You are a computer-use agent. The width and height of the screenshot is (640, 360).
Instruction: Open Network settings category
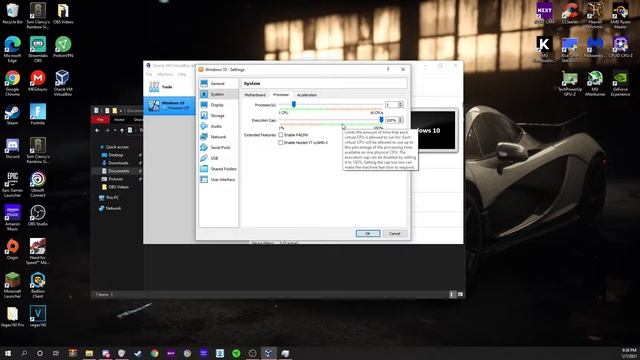[x=218, y=137]
